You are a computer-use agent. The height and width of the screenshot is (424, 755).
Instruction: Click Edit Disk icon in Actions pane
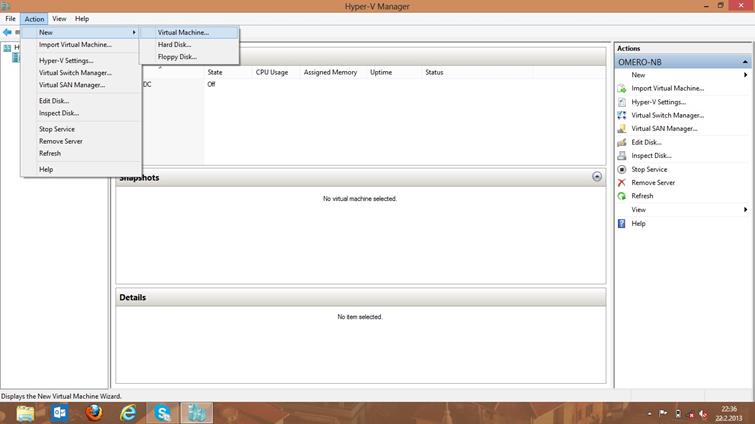(622, 142)
